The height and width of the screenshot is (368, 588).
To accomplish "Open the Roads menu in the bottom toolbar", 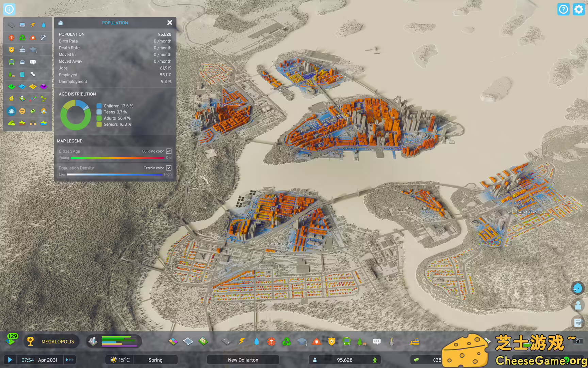I will (x=226, y=341).
